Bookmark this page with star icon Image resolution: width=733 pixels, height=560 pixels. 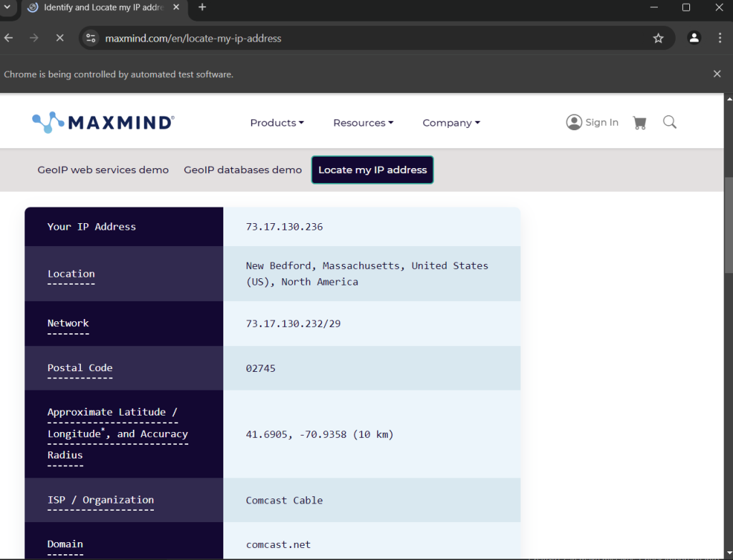pos(658,38)
